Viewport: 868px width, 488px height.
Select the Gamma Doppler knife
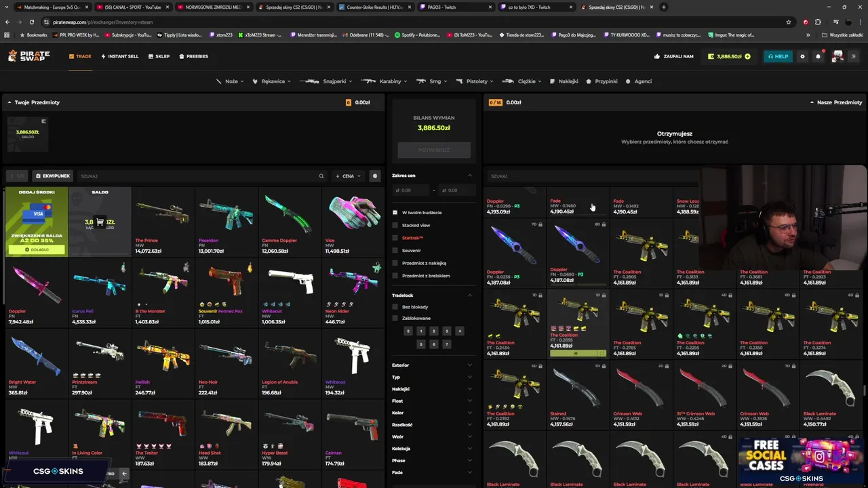[x=290, y=222]
